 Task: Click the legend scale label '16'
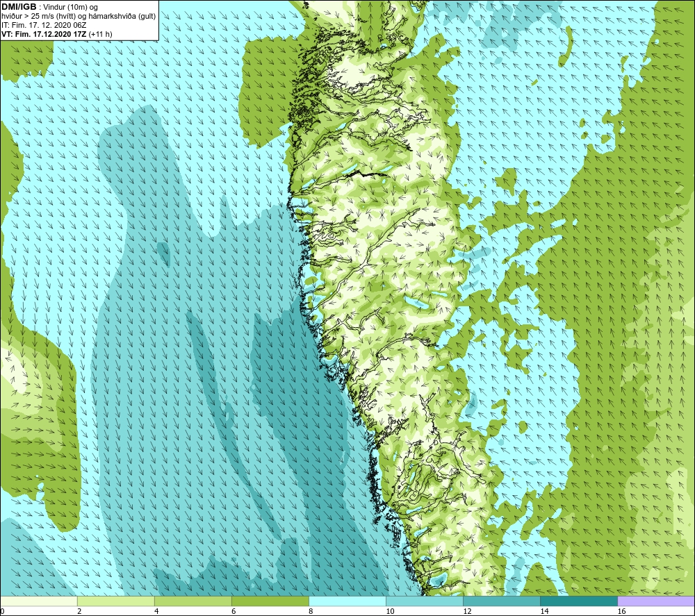(621, 611)
